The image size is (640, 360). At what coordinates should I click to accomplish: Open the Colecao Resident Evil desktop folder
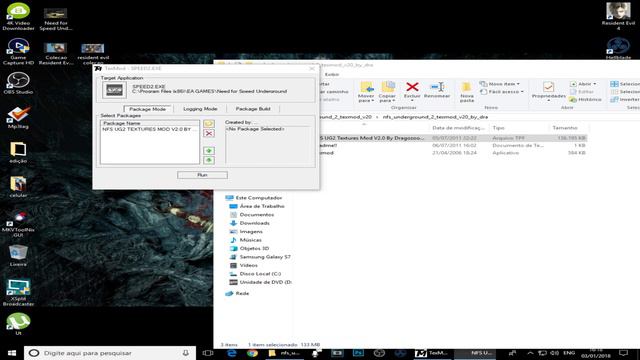coord(56,54)
